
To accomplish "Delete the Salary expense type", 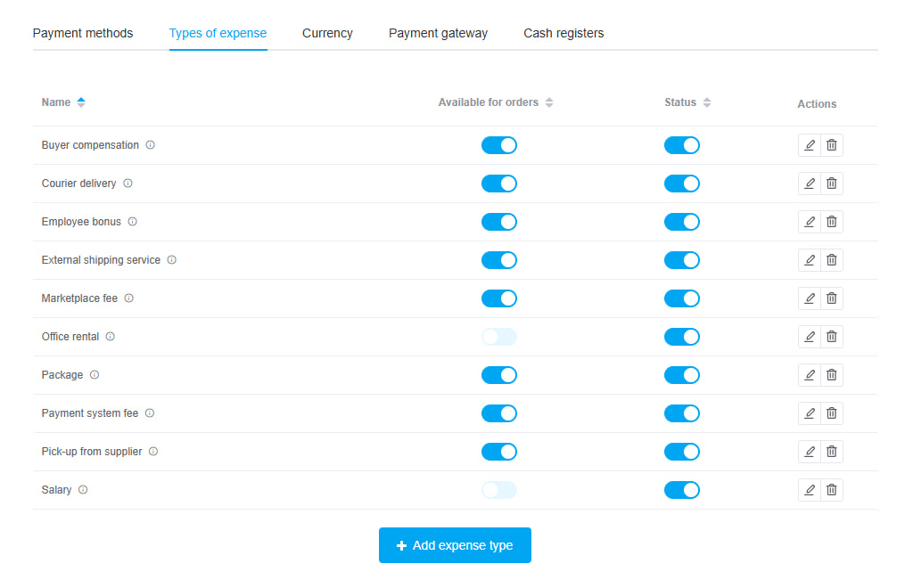I will coord(832,490).
